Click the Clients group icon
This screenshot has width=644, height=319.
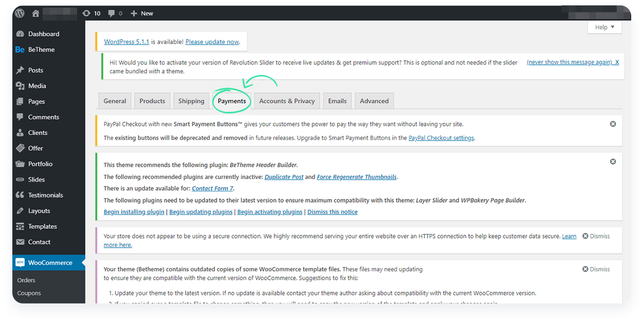(20, 132)
